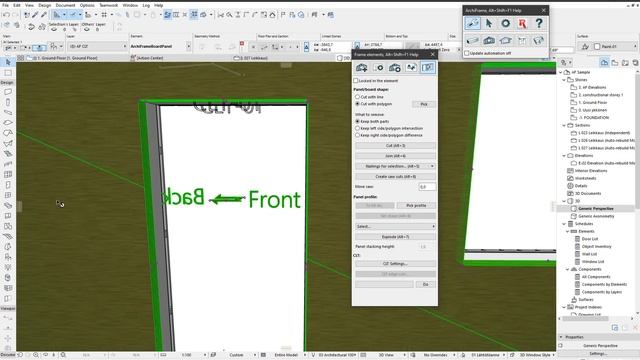Image resolution: width=640 pixels, height=360 pixels.
Task: Click the 'CLT Settings...' button
Action: click(395, 264)
